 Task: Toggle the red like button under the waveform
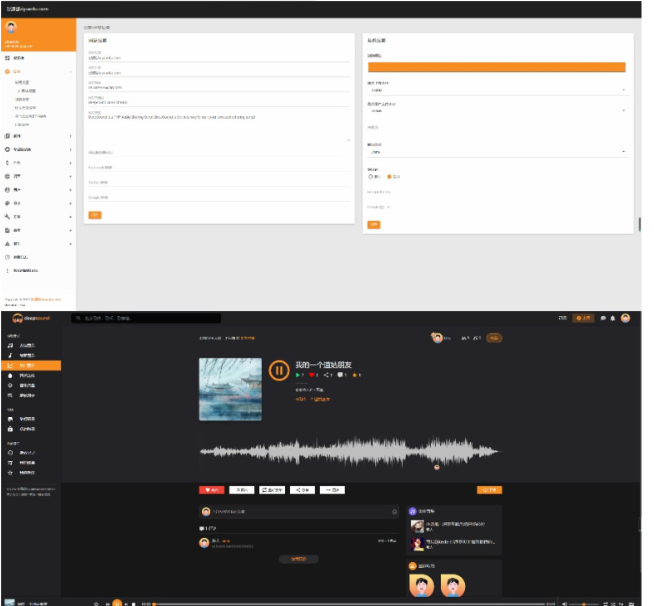(210, 490)
